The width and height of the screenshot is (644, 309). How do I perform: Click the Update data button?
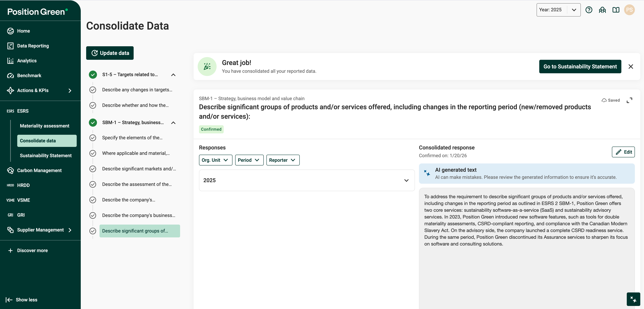pyautogui.click(x=110, y=53)
